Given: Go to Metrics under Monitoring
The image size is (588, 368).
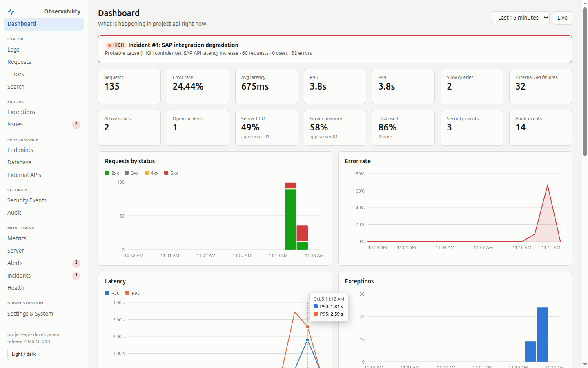Looking at the screenshot, I should tap(44, 238).
